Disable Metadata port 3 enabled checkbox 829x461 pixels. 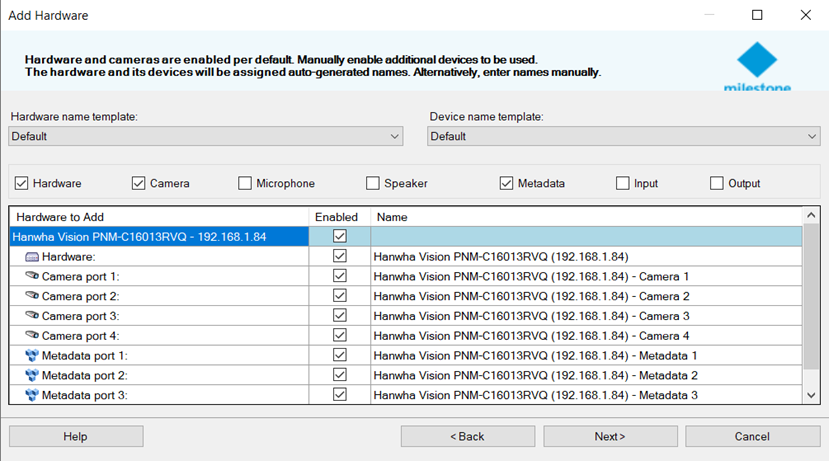[340, 395]
